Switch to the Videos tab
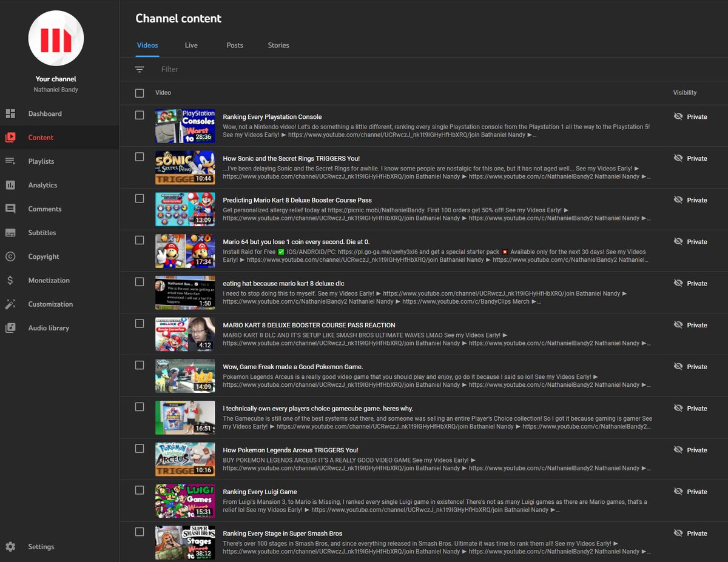 147,45
